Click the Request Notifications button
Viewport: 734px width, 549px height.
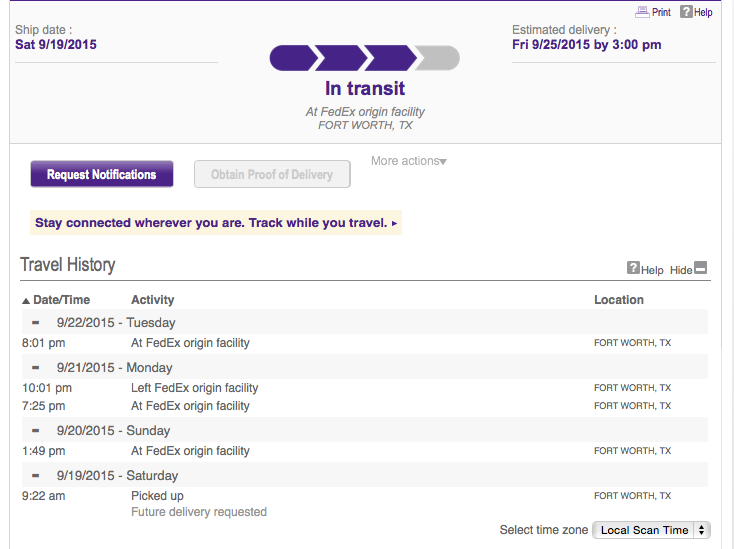[101, 174]
